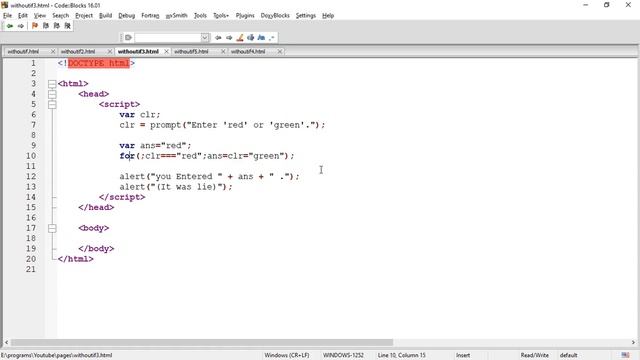Image resolution: width=640 pixels, height=360 pixels.
Task: Switch to the withoutif.html tab
Action: (x=23, y=51)
